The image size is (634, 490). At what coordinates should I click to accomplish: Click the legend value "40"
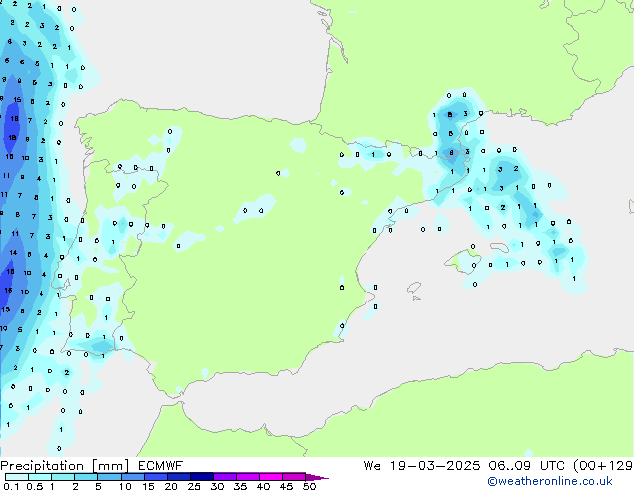tap(263, 486)
